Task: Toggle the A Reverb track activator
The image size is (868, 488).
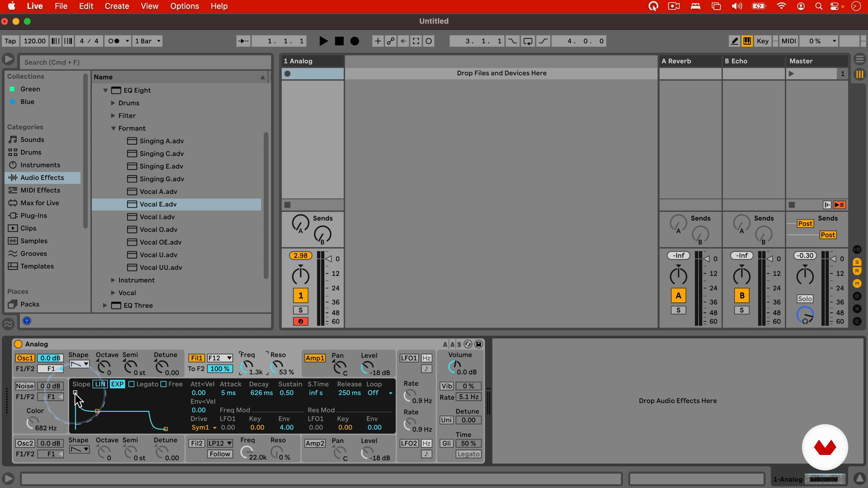Action: [x=678, y=296]
